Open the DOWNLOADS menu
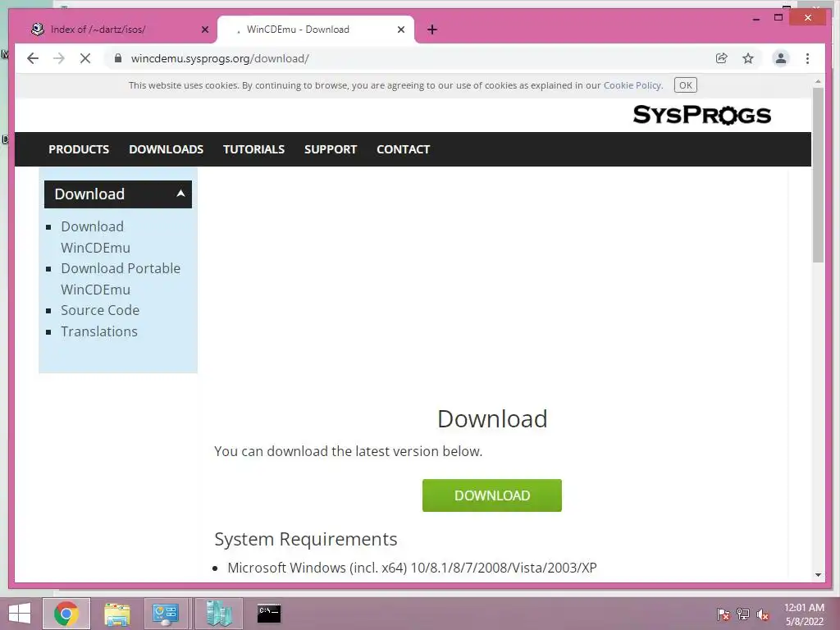 click(x=166, y=149)
